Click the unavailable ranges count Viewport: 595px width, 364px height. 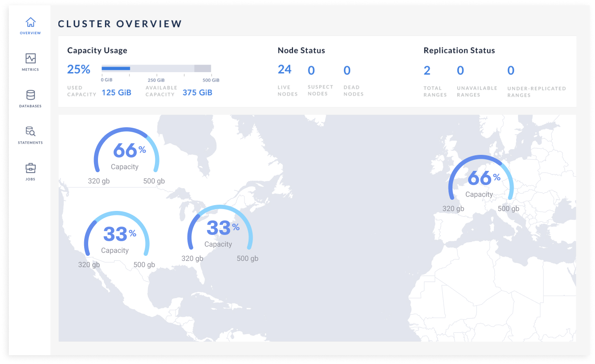(x=461, y=70)
